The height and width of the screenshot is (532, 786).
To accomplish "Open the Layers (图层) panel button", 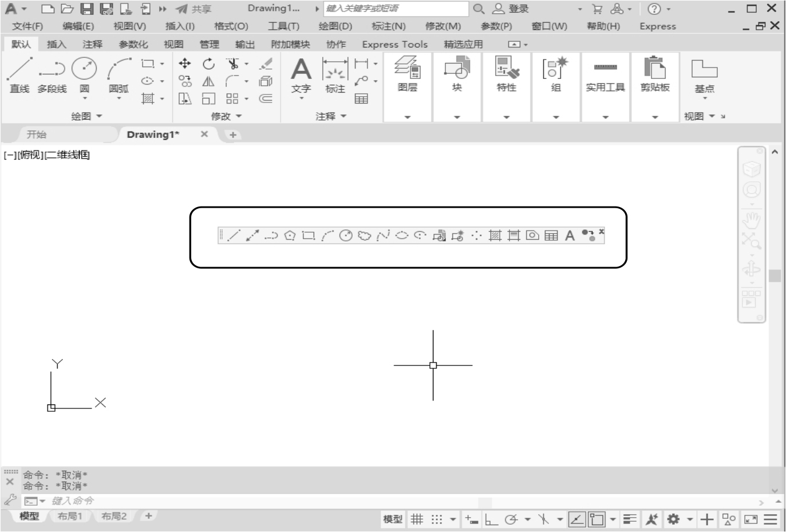I will pos(407,74).
